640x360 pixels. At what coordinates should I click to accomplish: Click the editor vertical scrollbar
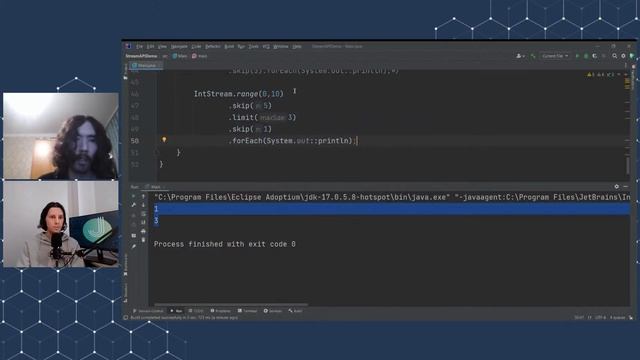click(627, 165)
